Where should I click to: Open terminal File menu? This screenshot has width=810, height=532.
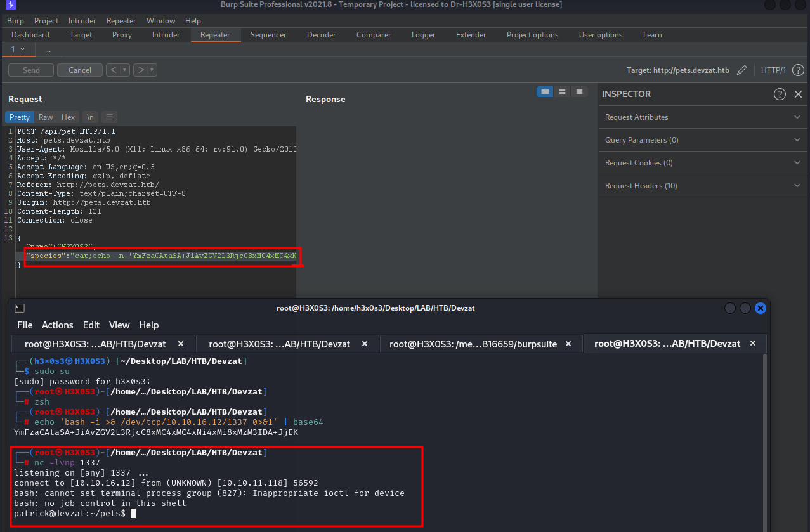pyautogui.click(x=25, y=325)
